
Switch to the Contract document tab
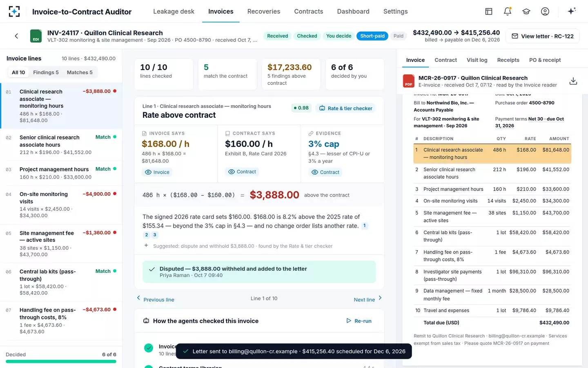(x=445, y=60)
